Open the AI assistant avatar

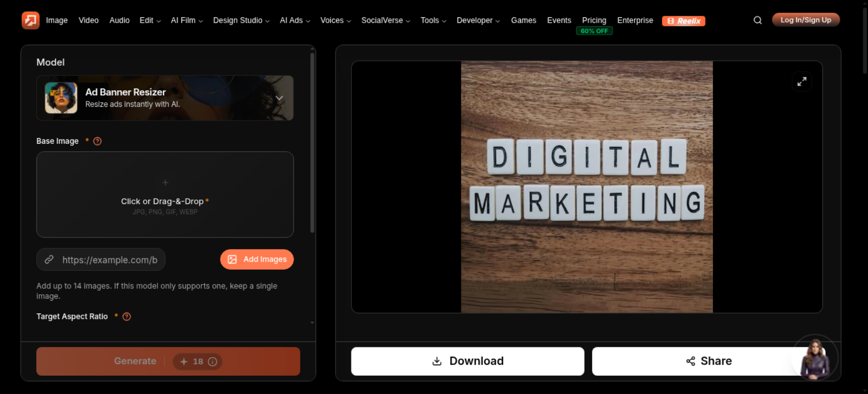point(815,358)
